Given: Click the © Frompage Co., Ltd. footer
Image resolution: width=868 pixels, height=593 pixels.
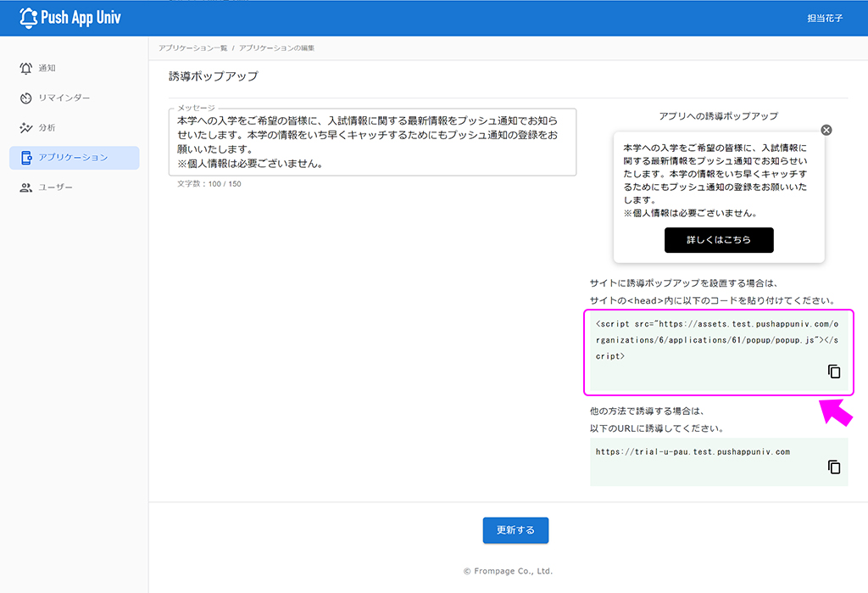Looking at the screenshot, I should click(508, 571).
